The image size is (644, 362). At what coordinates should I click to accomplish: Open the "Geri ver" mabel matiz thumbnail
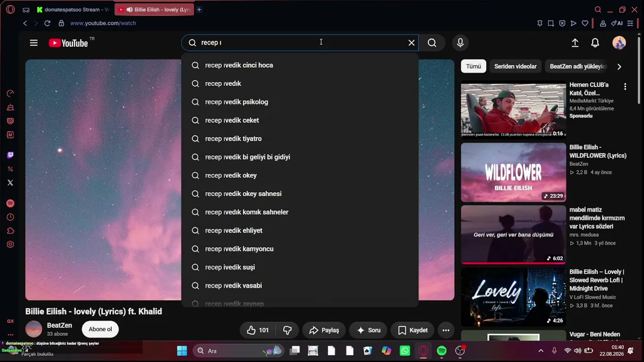tap(513, 235)
